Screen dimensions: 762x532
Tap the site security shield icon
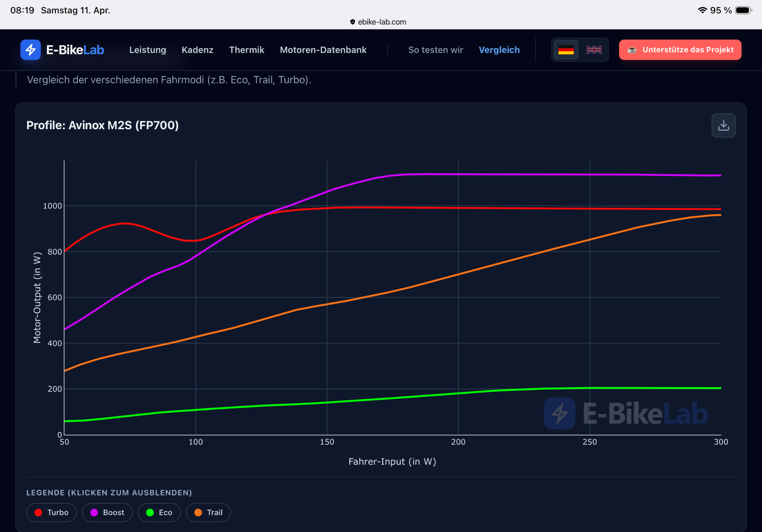352,22
